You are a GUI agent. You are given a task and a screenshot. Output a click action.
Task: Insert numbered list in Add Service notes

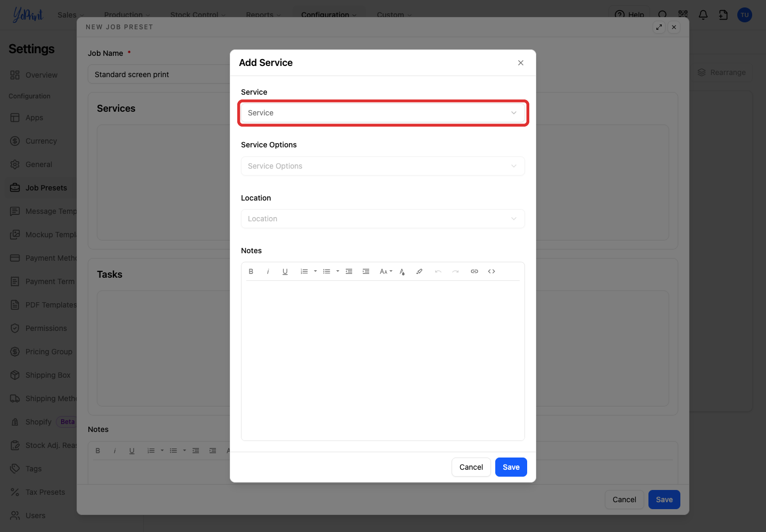coord(304,271)
